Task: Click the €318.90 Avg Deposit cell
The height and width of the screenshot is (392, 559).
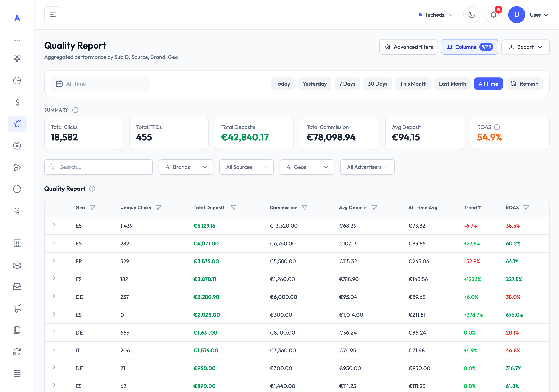Action: [349, 279]
